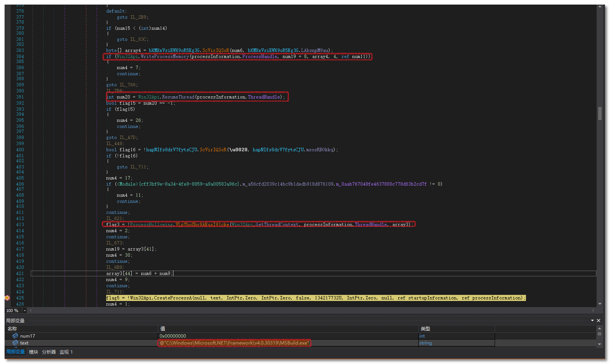Select the MSBuild.exe path value cell
The height and width of the screenshot is (364, 610).
click(234, 343)
